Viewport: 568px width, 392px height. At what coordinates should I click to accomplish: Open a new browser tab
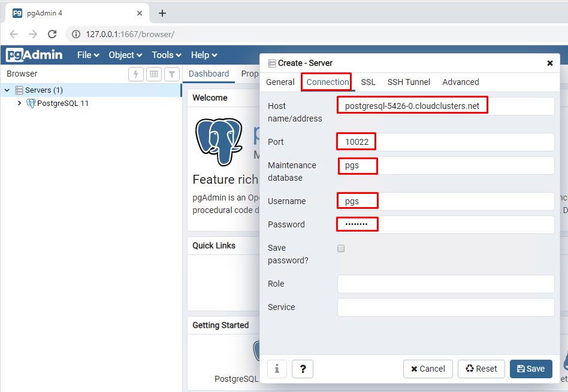(162, 13)
